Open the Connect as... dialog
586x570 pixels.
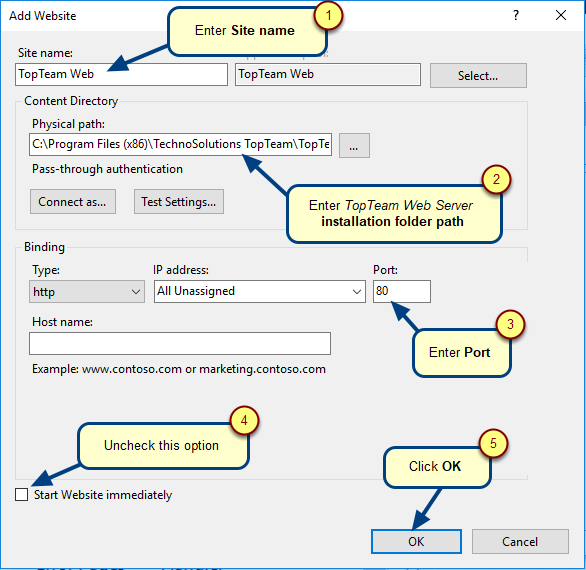(73, 202)
